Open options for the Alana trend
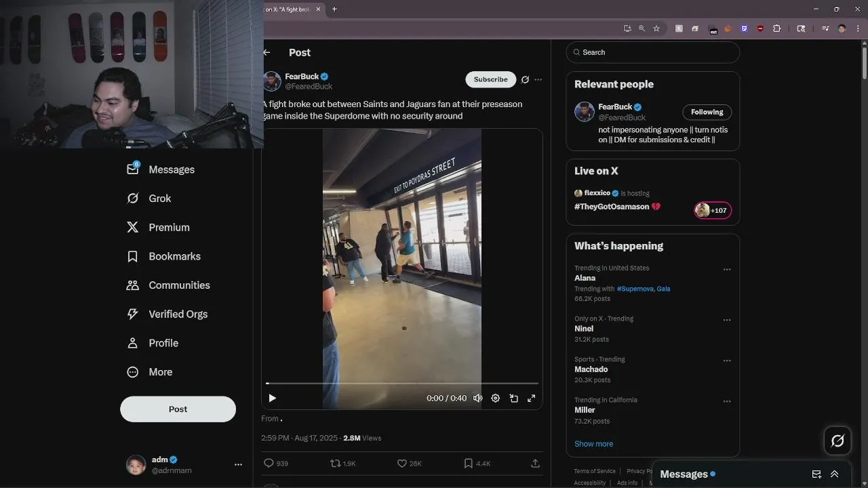The width and height of the screenshot is (868, 488). (727, 270)
